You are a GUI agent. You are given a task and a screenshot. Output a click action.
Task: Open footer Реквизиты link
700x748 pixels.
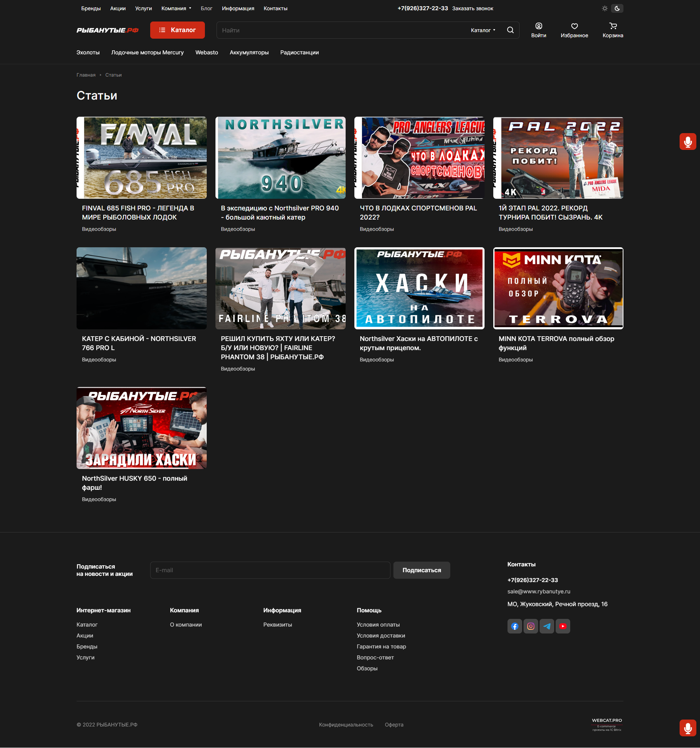pos(277,625)
